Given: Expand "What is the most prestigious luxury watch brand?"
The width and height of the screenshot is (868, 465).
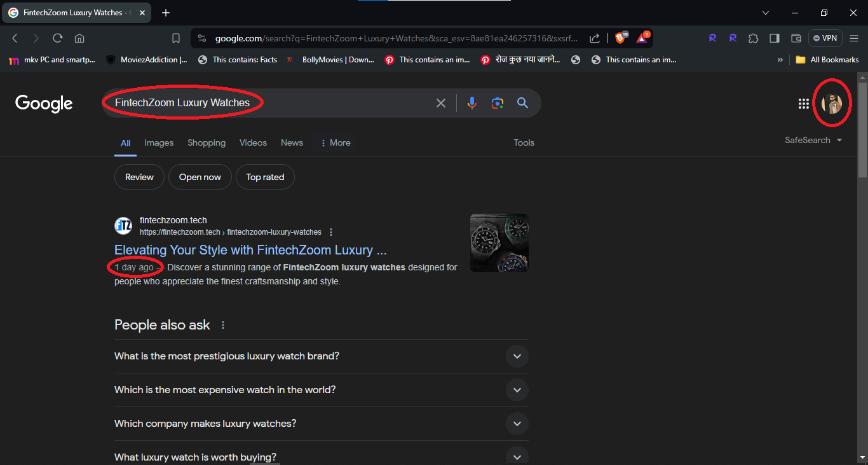Looking at the screenshot, I should tap(517, 356).
